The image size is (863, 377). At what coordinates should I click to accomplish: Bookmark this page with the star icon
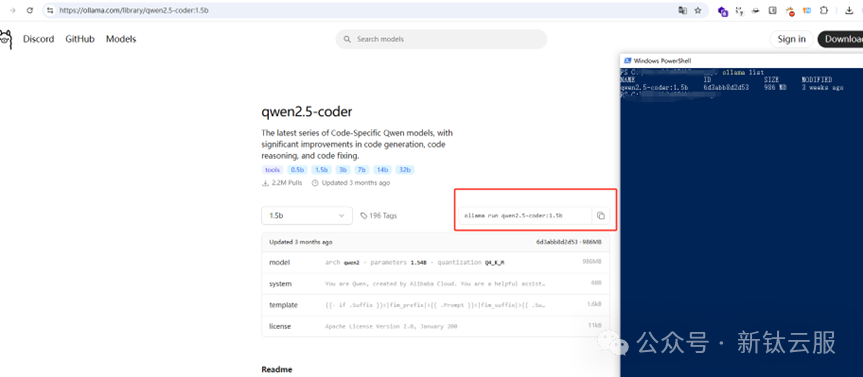(x=698, y=10)
